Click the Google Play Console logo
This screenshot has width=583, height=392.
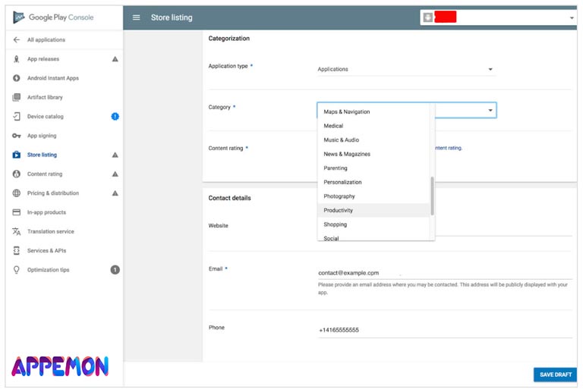(53, 17)
